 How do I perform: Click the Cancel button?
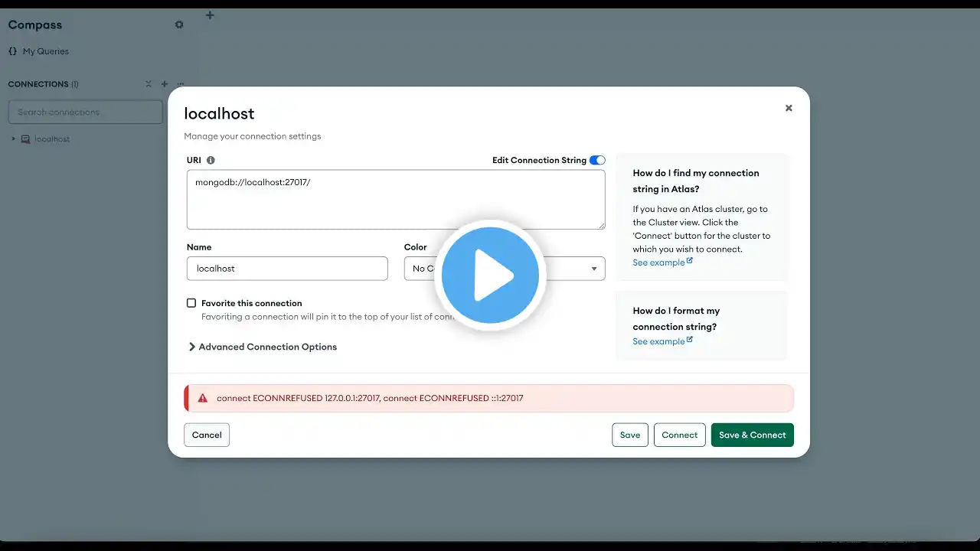(x=207, y=435)
